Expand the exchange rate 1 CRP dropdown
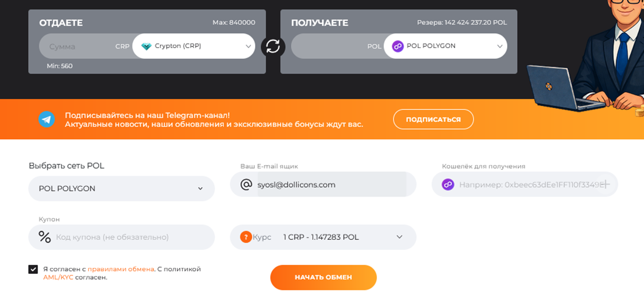 point(399,237)
